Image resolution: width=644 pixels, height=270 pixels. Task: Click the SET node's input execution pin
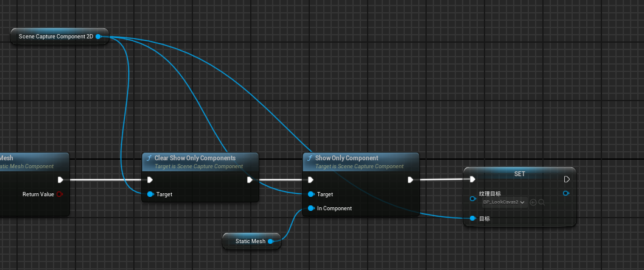tap(472, 180)
